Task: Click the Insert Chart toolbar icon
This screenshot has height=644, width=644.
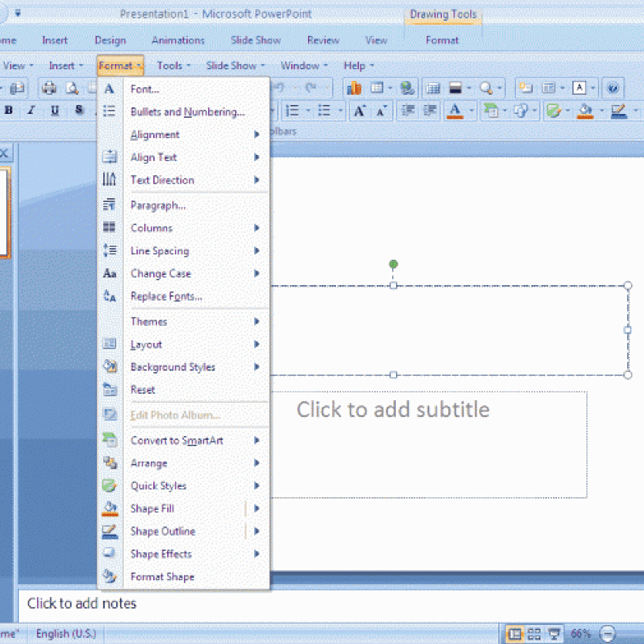Action: 355,88
